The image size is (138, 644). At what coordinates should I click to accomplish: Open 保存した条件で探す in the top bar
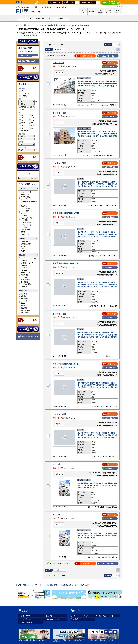90,2
